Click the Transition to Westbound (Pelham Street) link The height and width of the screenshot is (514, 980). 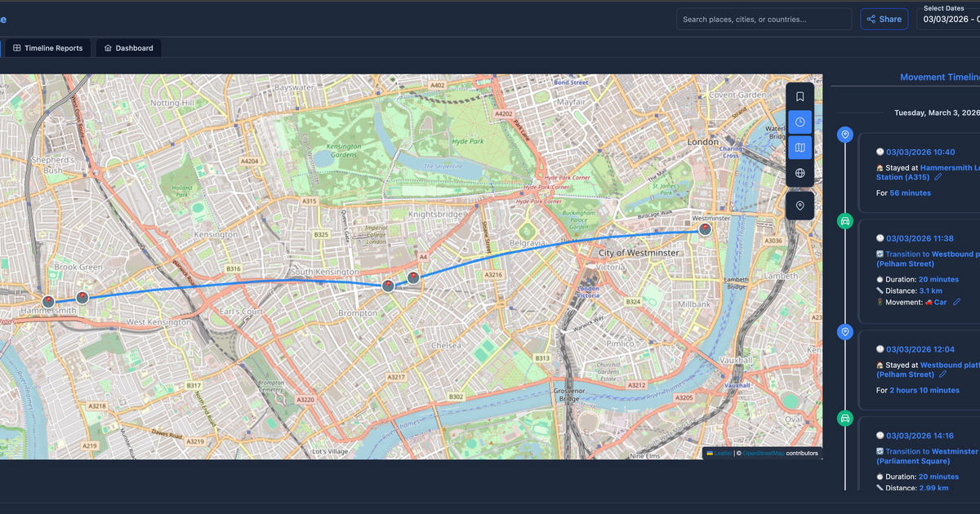(928, 259)
